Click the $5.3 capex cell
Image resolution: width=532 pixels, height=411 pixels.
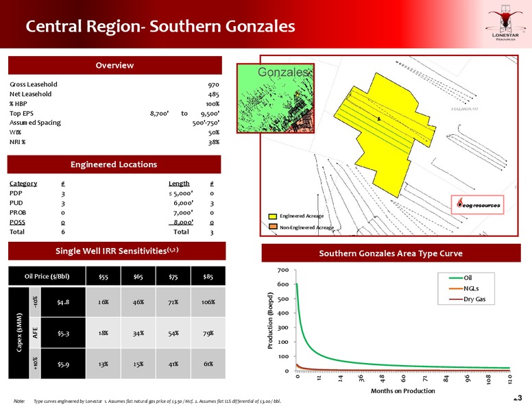(x=63, y=333)
